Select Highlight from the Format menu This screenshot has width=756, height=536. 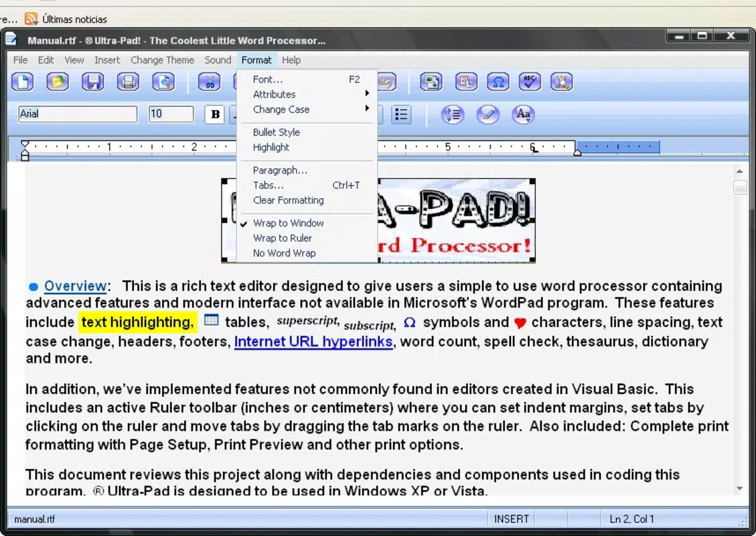[307, 147]
